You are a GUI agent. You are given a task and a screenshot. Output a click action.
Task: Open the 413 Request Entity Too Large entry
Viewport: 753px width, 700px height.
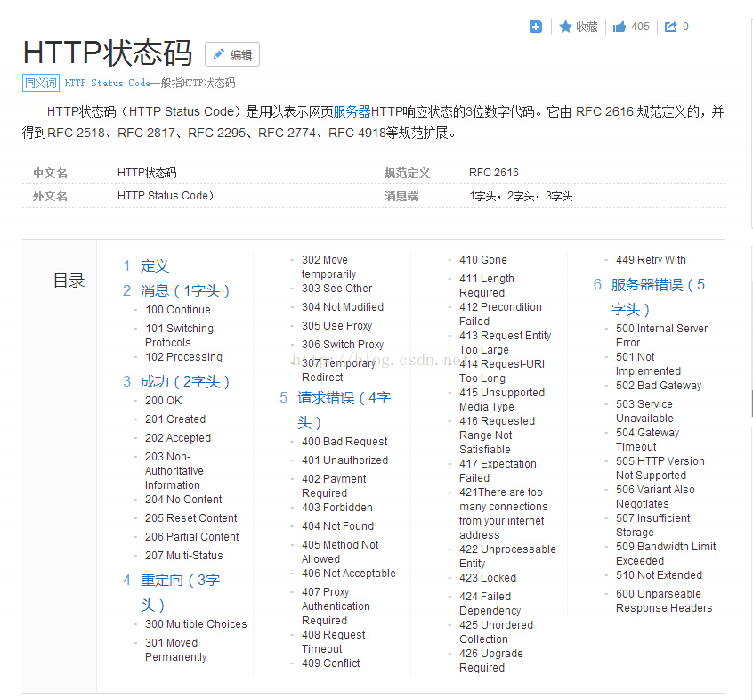[x=506, y=343]
